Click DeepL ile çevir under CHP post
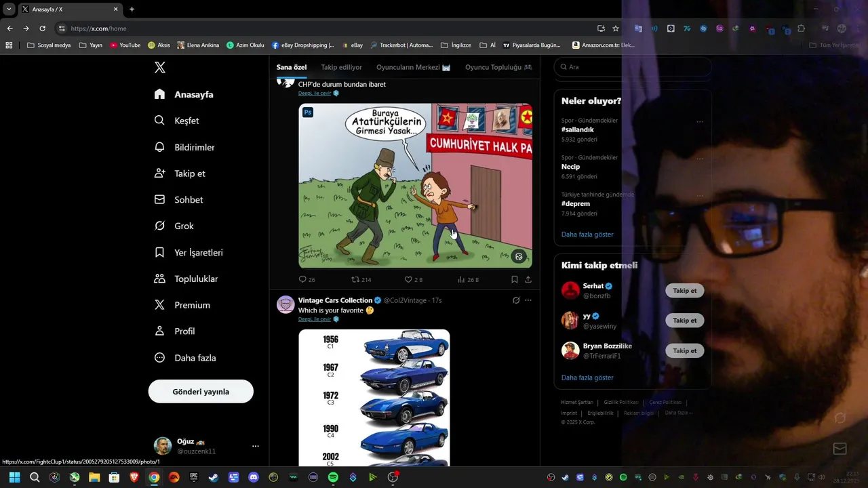The height and width of the screenshot is (488, 868). [315, 94]
